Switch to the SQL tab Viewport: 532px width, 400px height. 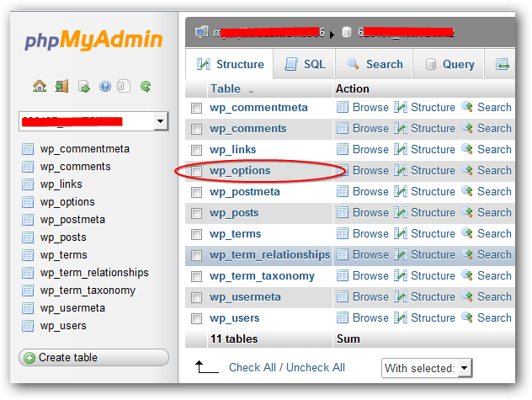coord(305,64)
